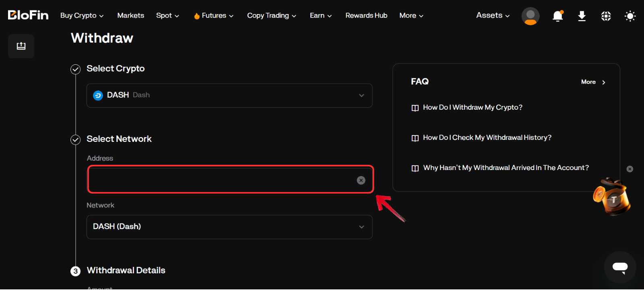Click the floating coin rewards mascot
The image size is (644, 293).
tap(612, 197)
